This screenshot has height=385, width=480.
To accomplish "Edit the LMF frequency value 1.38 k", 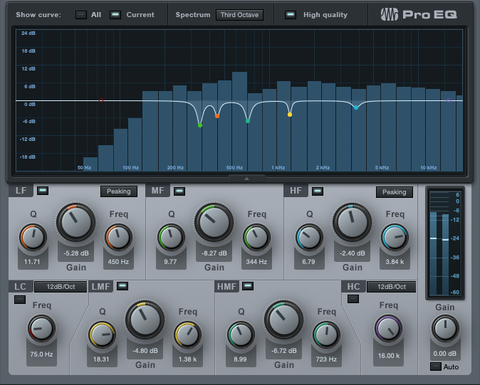I will (188, 359).
